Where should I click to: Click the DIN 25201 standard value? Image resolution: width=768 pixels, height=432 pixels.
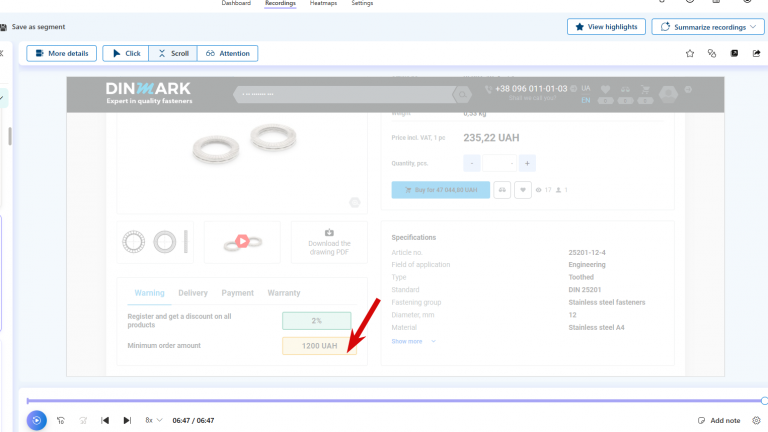(585, 290)
